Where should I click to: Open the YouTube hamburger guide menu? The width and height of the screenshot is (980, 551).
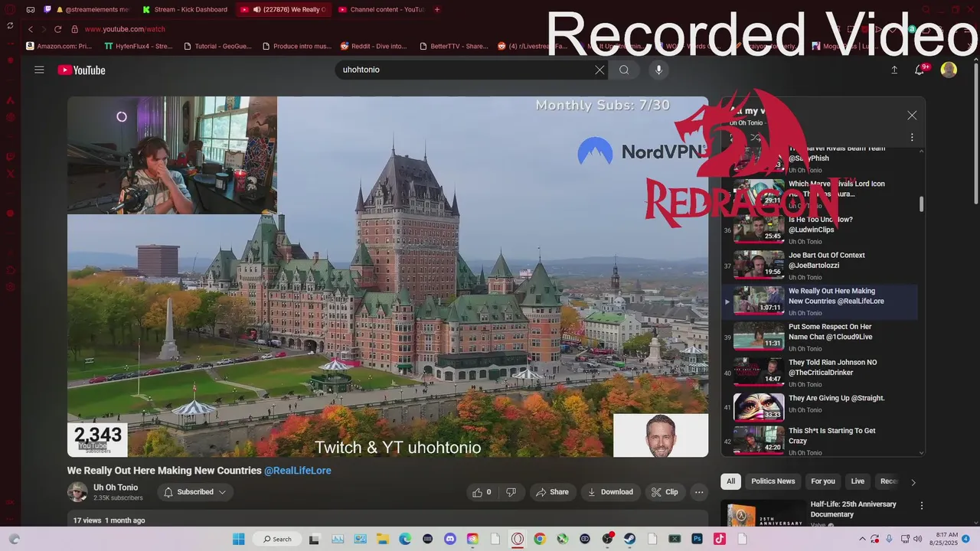click(39, 70)
